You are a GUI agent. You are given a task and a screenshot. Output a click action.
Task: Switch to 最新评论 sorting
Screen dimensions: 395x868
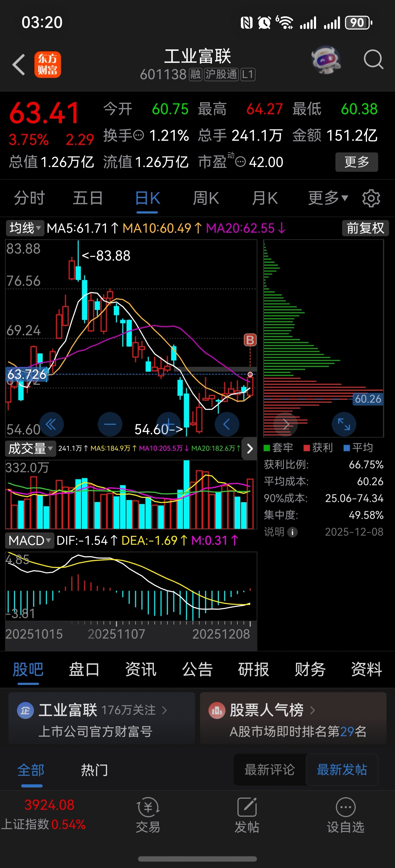click(270, 770)
